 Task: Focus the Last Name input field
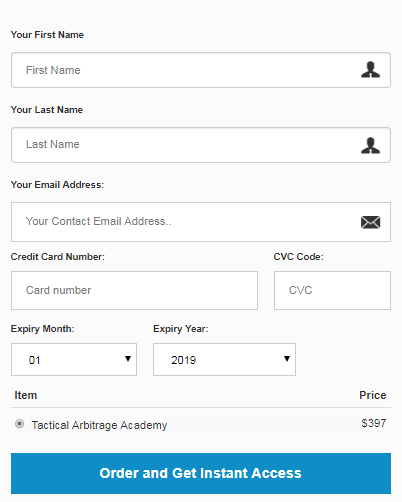(201, 145)
